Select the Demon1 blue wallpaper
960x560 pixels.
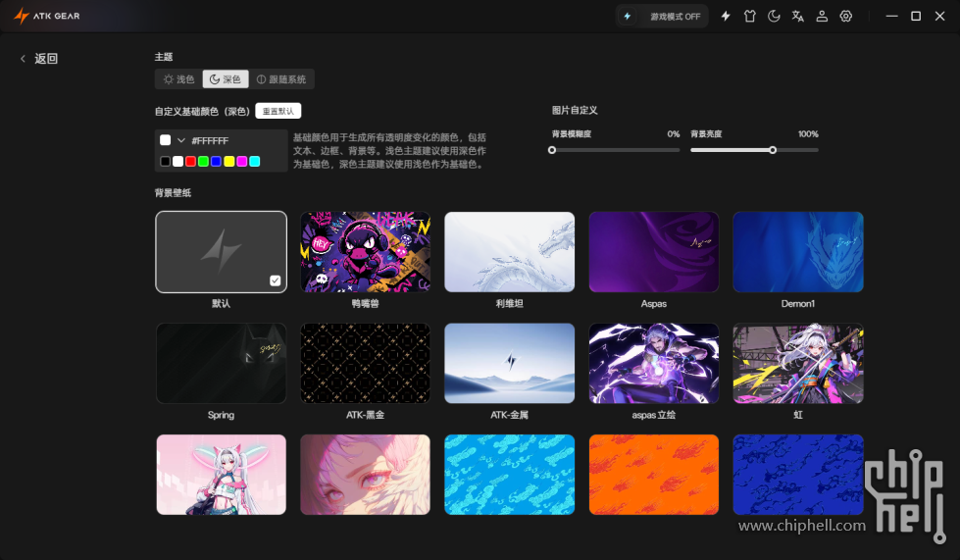(798, 252)
